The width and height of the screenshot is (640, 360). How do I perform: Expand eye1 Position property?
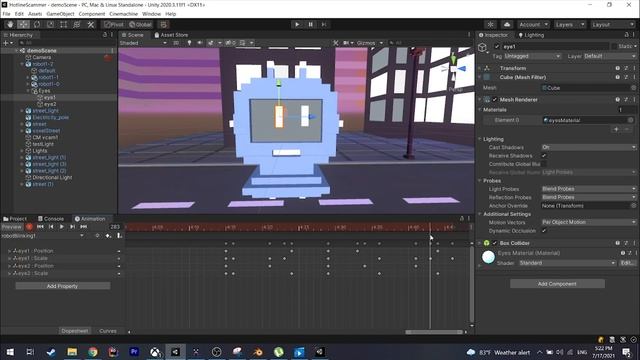coord(10,251)
